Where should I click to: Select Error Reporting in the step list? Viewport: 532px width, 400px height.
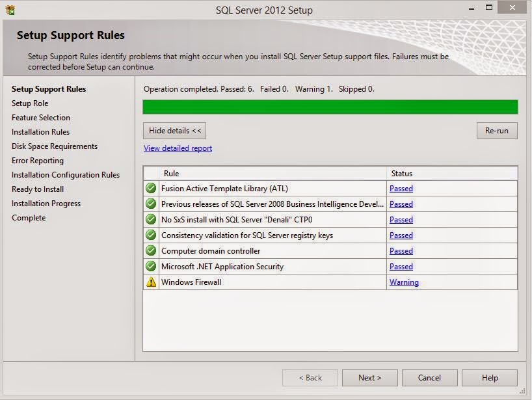37,160
